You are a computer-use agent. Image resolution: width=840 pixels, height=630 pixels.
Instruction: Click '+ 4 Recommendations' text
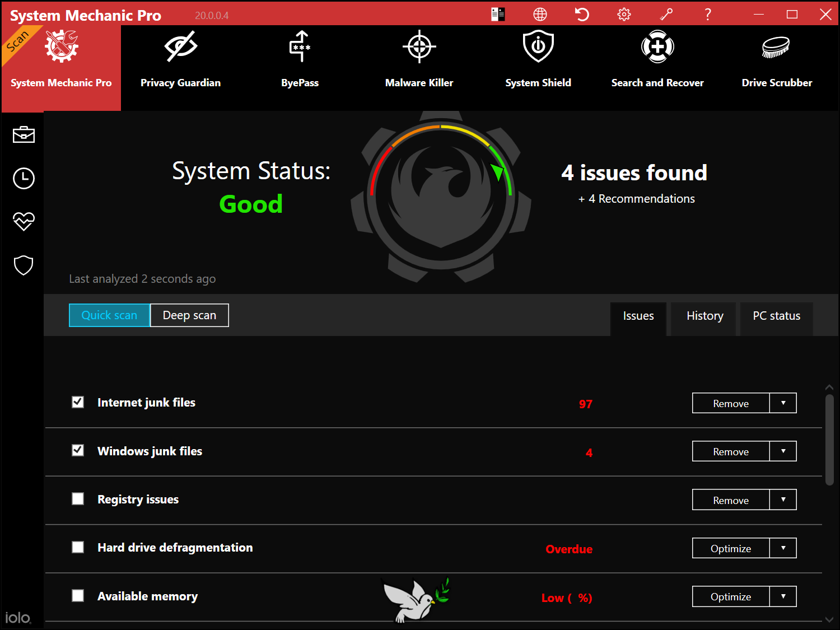637,199
